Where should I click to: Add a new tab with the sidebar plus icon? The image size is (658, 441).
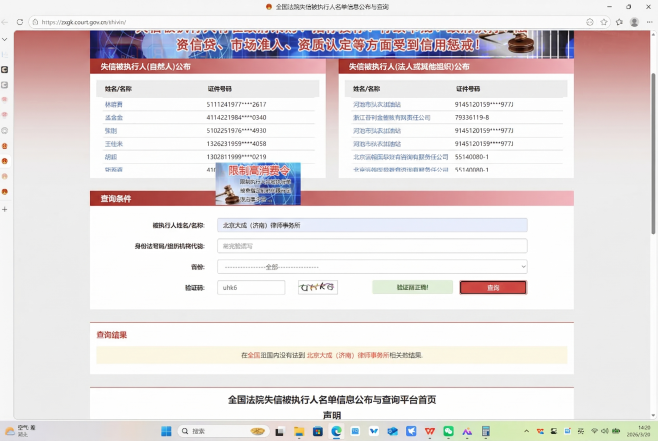pos(5,209)
